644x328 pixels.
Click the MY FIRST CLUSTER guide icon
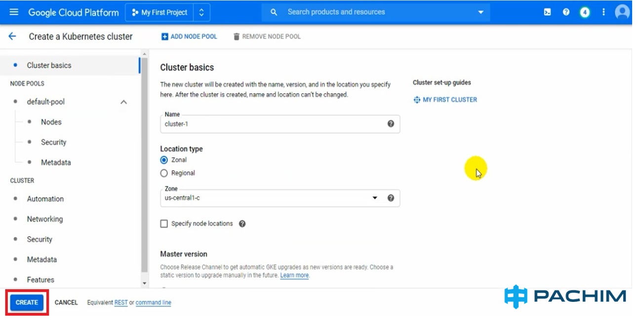417,100
